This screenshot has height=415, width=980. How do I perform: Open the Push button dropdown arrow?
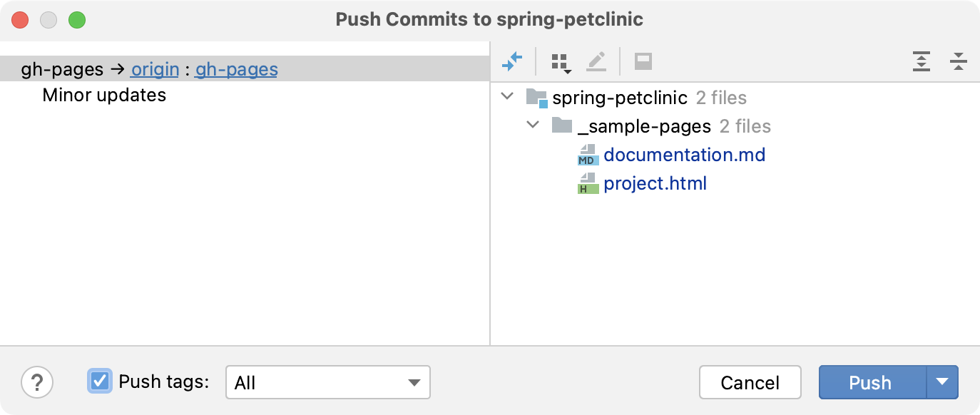pos(942,382)
